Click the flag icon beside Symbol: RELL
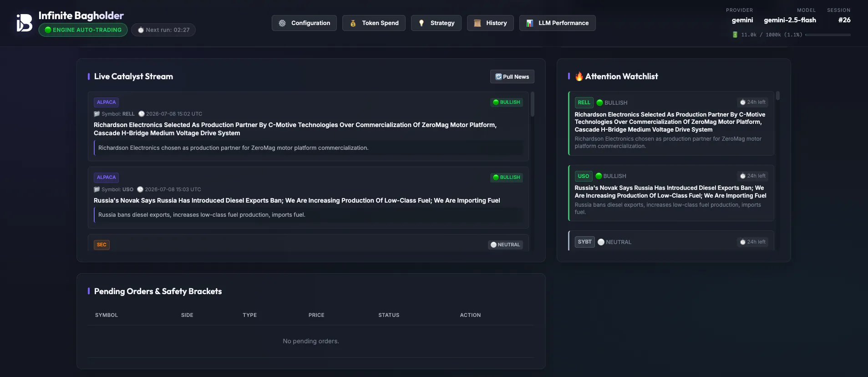The width and height of the screenshot is (868, 377). pos(96,114)
